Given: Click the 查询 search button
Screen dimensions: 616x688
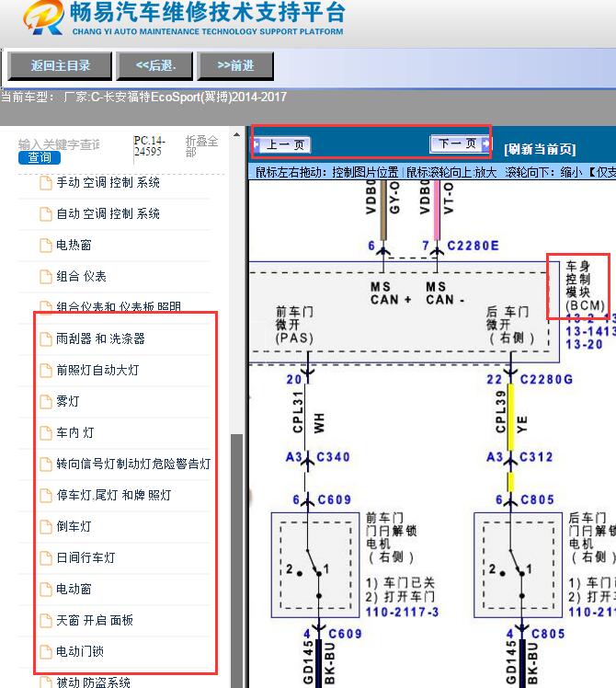Looking at the screenshot, I should [x=39, y=158].
